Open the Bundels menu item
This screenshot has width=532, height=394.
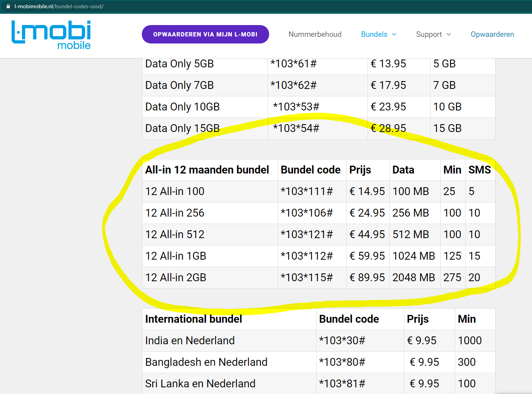[x=374, y=34]
